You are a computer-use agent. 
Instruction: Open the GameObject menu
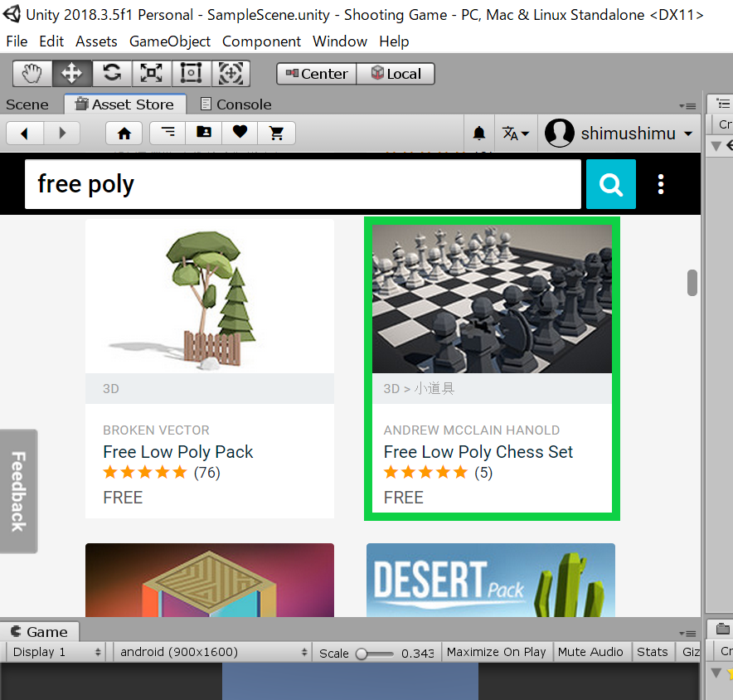[x=170, y=41]
